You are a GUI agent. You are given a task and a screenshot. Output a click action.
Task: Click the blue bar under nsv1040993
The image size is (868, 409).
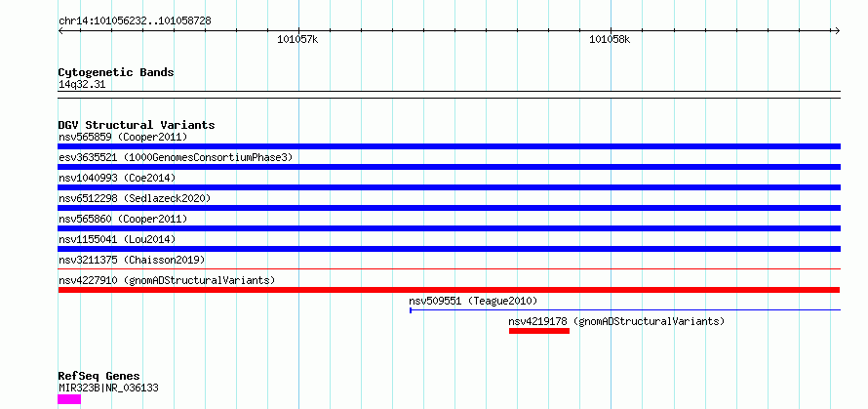click(x=449, y=187)
